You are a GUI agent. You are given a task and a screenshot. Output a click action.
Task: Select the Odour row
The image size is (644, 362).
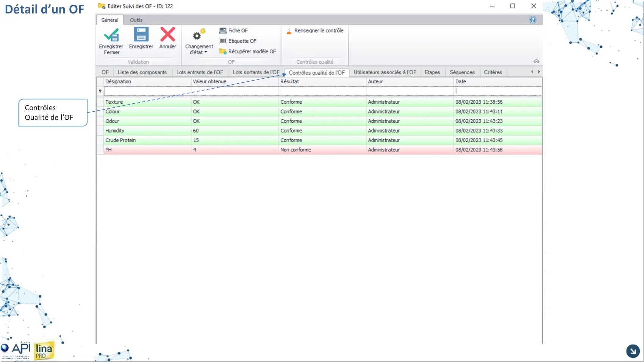(319, 121)
